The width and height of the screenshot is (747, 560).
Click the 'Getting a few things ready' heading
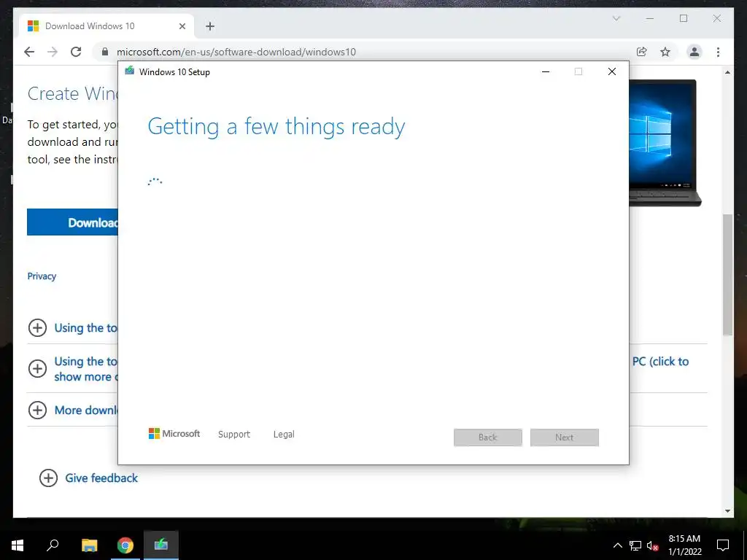[x=276, y=127]
